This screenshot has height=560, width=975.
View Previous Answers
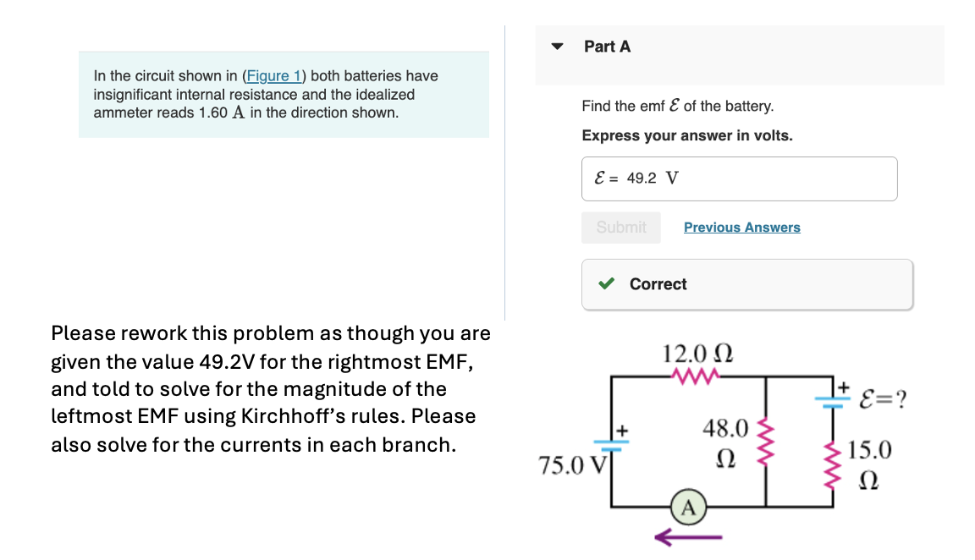[x=741, y=227]
